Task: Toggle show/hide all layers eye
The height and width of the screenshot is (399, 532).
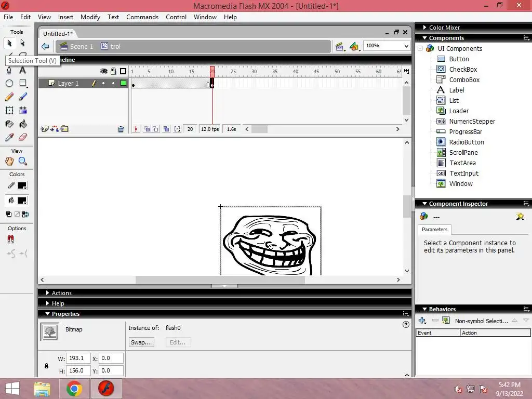Action: point(103,71)
